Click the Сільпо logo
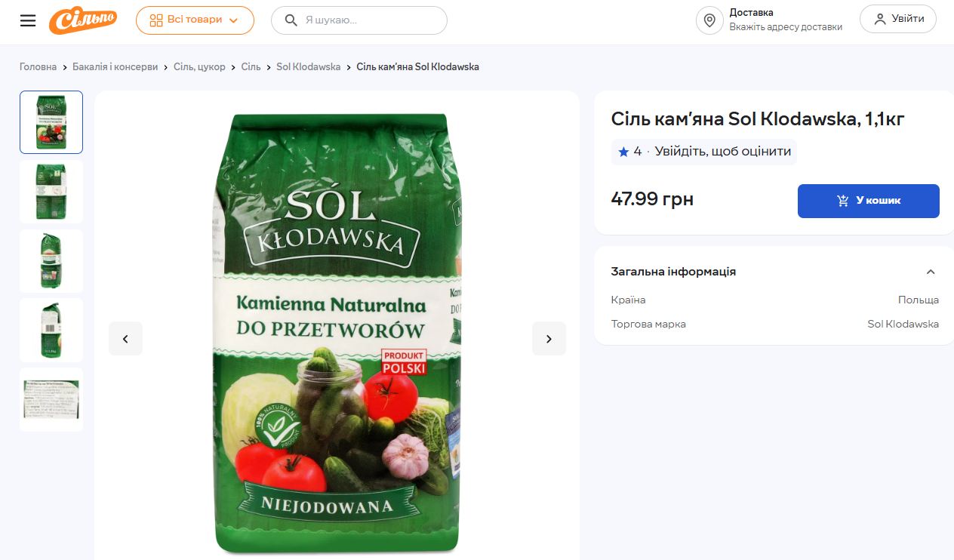This screenshot has width=954, height=560. click(x=83, y=20)
